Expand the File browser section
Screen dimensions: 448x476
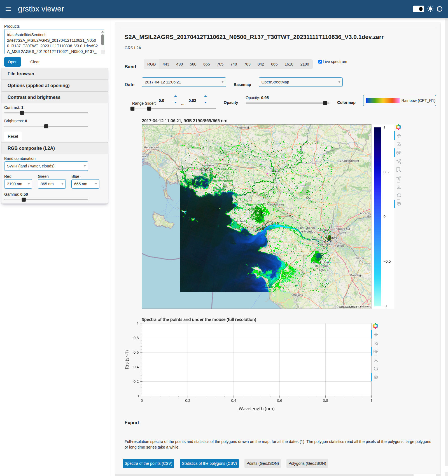pos(55,74)
